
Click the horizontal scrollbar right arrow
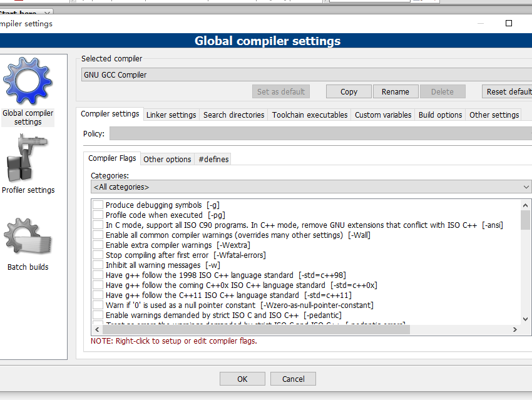(514, 329)
